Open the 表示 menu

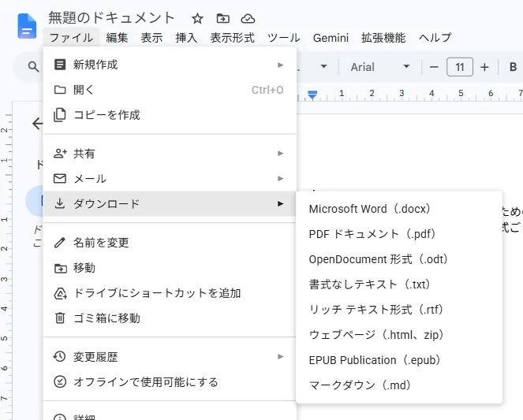[x=151, y=38]
